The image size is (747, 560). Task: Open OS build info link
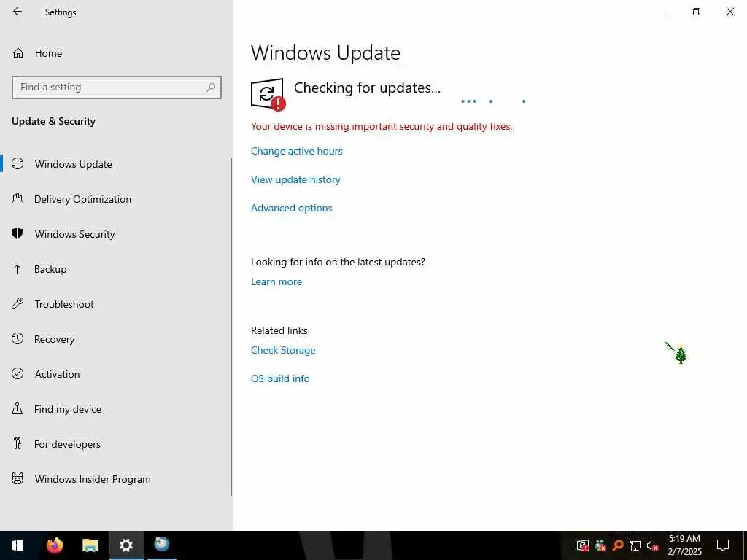click(280, 378)
